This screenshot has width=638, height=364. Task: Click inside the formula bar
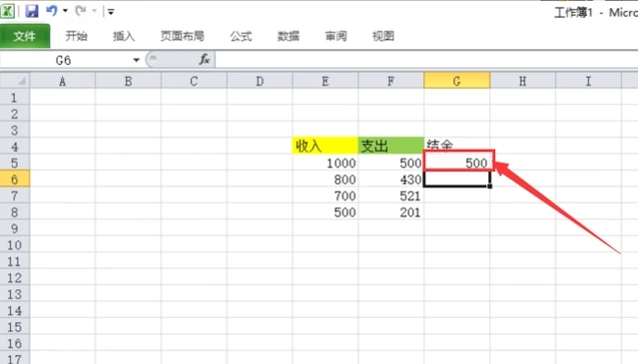coord(426,60)
